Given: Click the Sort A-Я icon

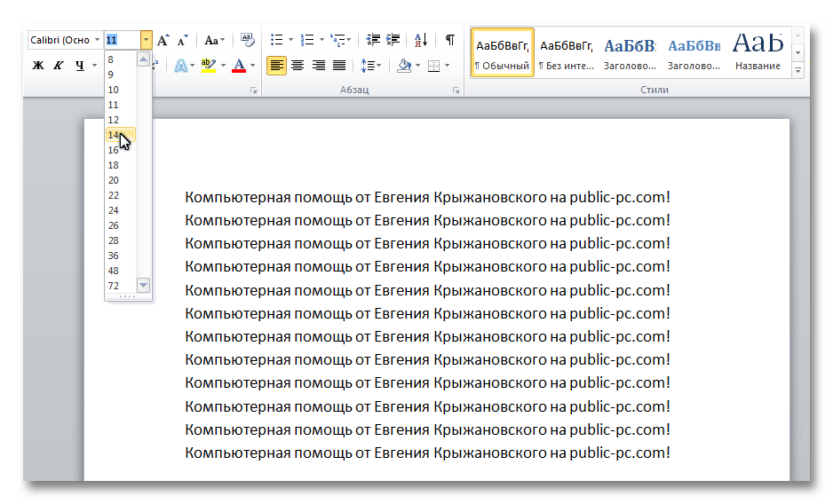Looking at the screenshot, I should 421,40.
